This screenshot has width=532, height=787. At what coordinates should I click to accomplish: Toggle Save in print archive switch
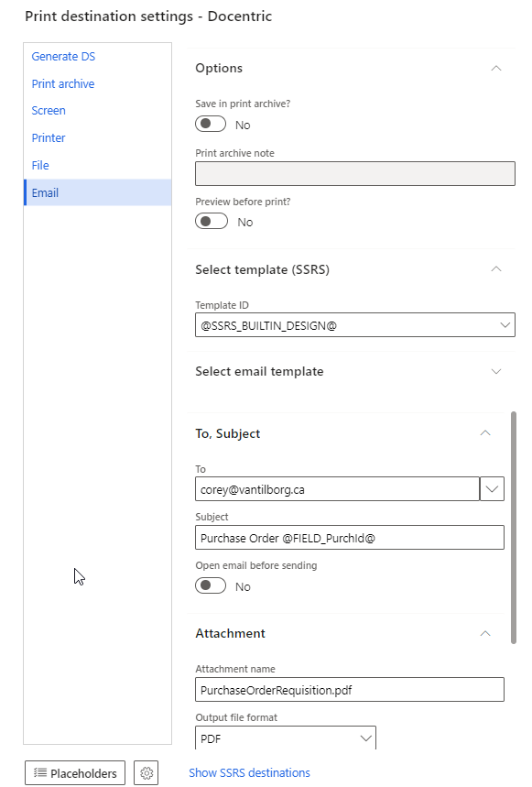(x=211, y=124)
